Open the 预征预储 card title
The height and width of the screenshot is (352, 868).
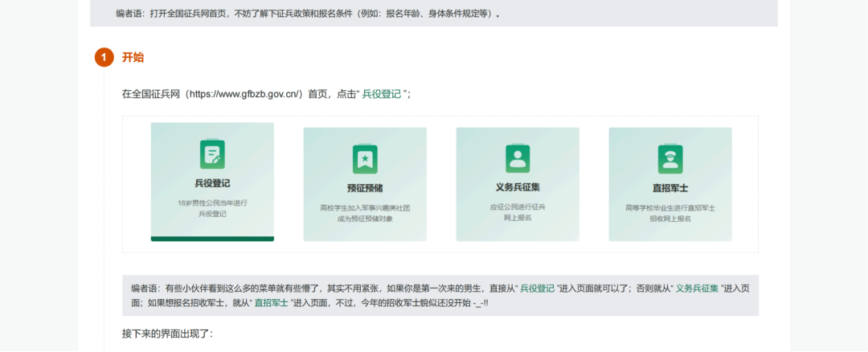click(x=365, y=188)
